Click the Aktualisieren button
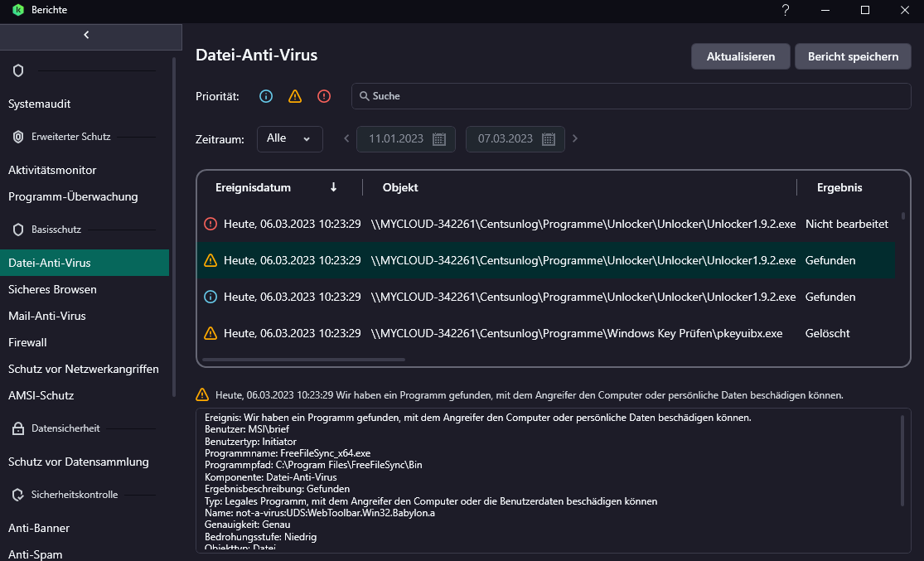 [741, 56]
